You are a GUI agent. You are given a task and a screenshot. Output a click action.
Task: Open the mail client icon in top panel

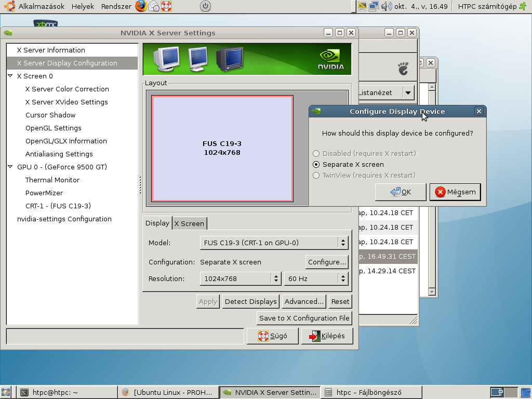tap(154, 6)
